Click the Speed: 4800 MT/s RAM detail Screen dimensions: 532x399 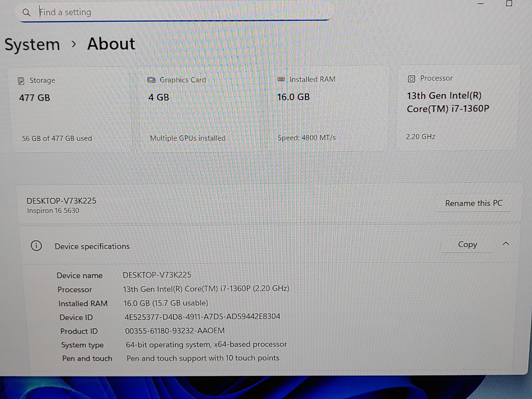click(306, 138)
